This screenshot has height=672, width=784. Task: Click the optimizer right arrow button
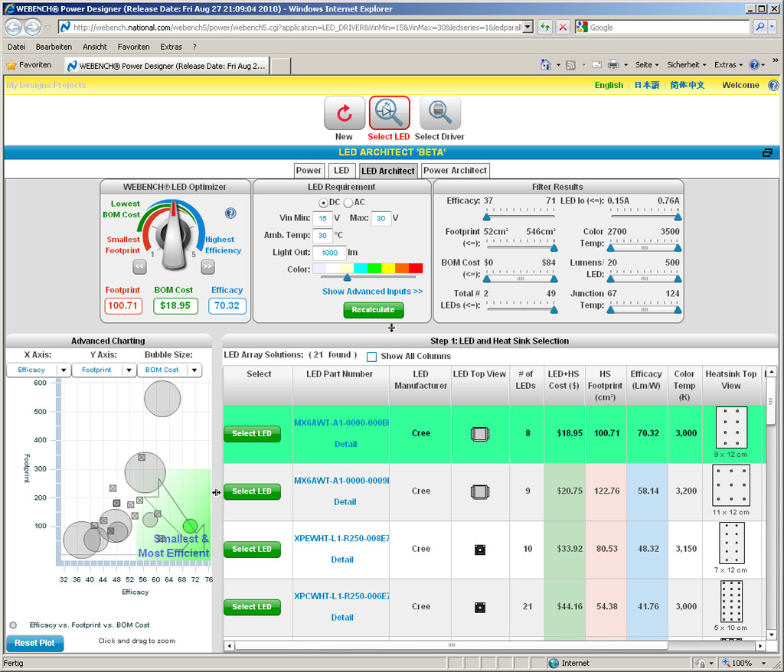tap(207, 266)
